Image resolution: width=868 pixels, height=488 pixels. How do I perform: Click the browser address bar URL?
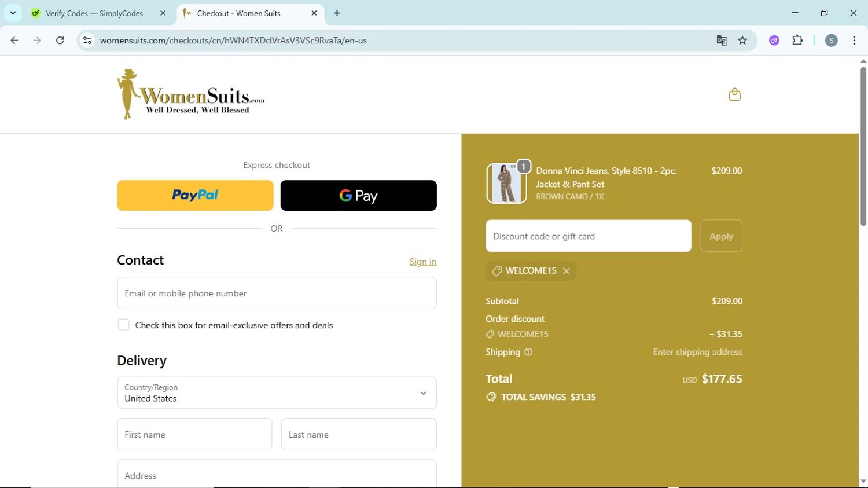pos(233,41)
